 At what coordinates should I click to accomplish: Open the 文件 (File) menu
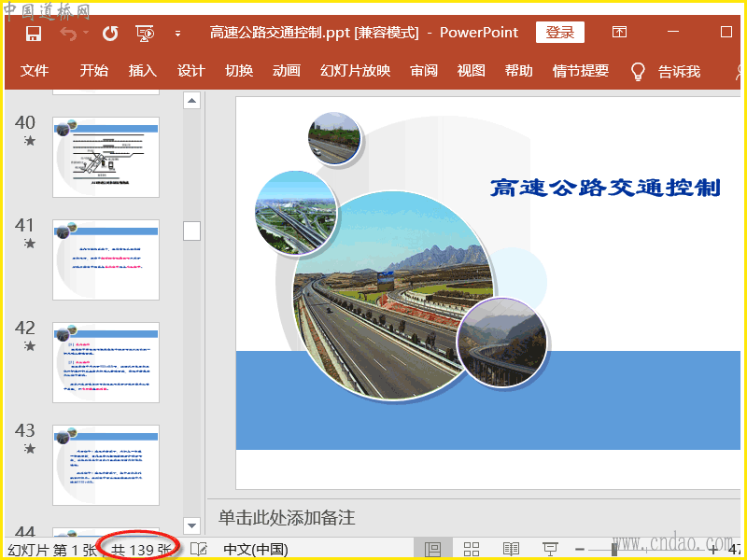pos(35,71)
